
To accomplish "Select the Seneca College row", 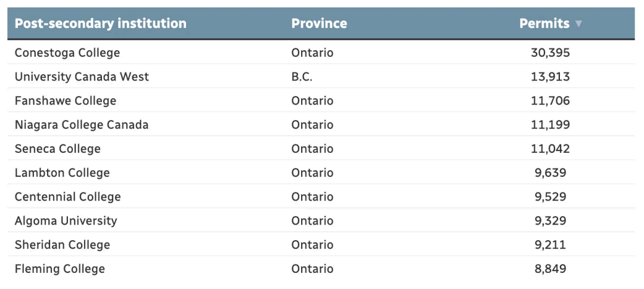I will pyautogui.click(x=58, y=149).
